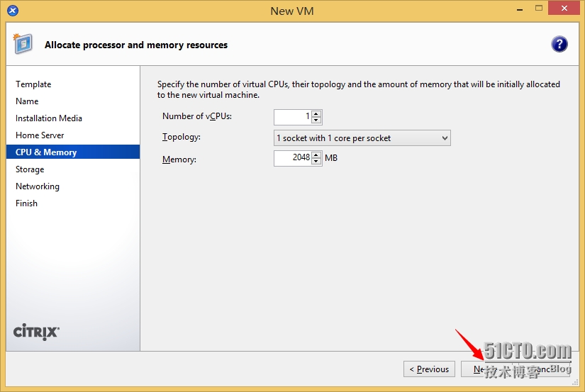Open the Topology dropdown
This screenshot has width=585, height=392.
[362, 138]
